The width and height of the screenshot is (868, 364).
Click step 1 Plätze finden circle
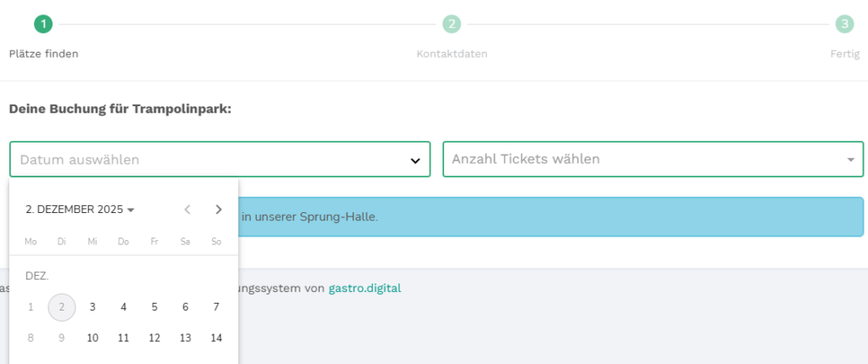click(43, 25)
